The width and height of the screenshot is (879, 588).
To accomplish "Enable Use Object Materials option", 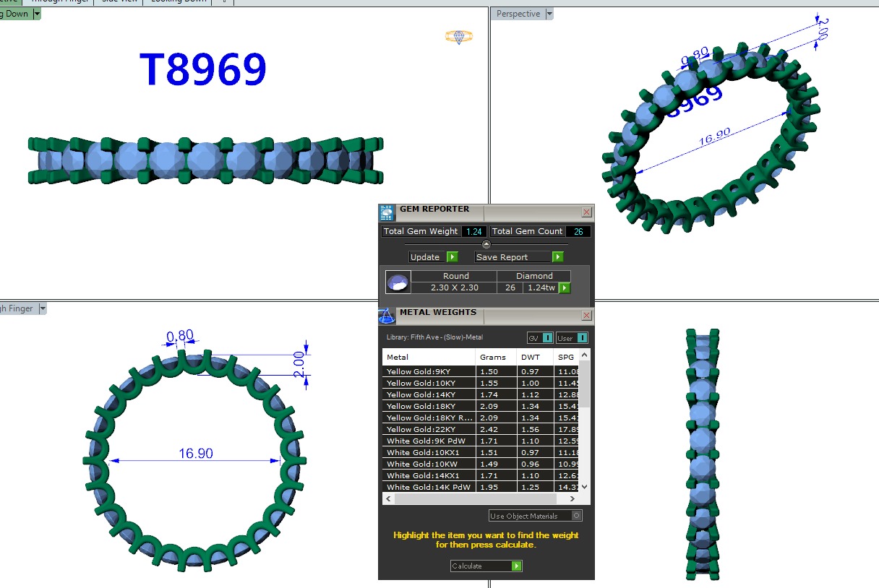I will tap(576, 516).
